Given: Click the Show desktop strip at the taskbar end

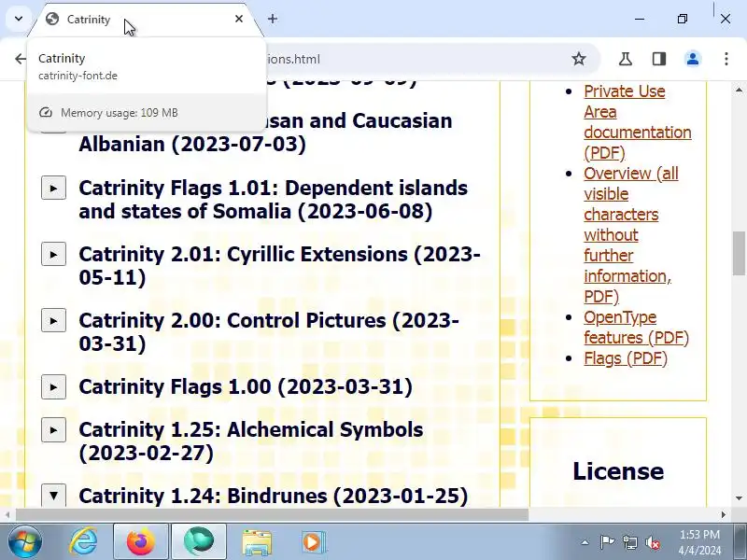Looking at the screenshot, I should (741, 542).
